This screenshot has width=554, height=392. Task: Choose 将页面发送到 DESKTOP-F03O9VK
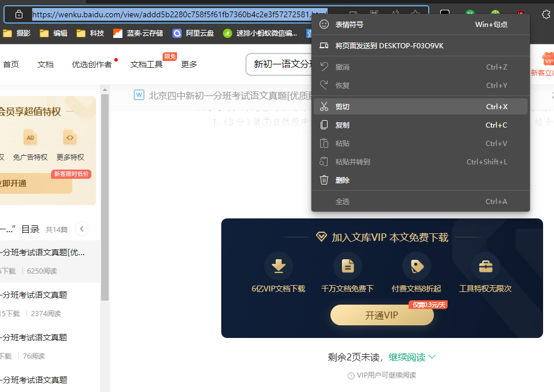(421, 45)
